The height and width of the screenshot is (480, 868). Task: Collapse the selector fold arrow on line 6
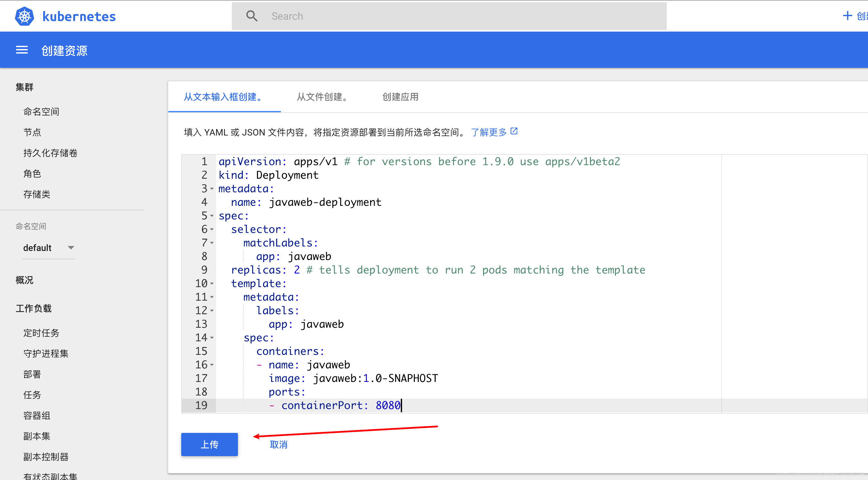212,229
